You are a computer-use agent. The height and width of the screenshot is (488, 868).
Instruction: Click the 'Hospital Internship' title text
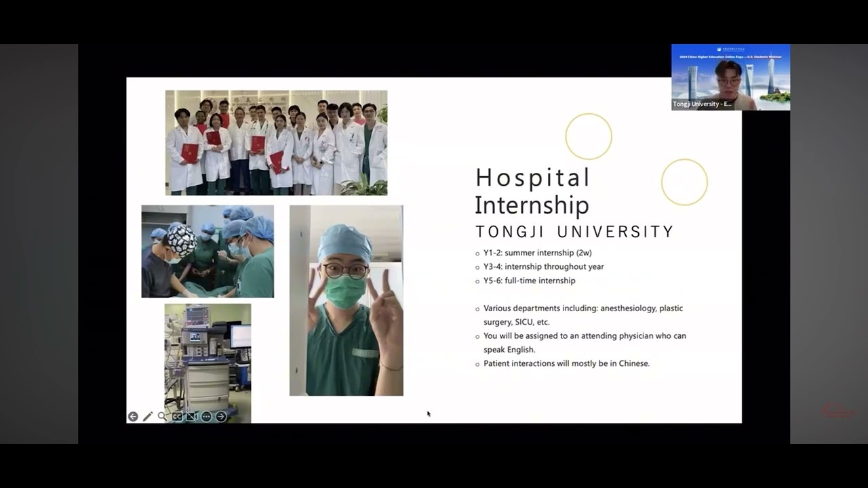click(532, 191)
